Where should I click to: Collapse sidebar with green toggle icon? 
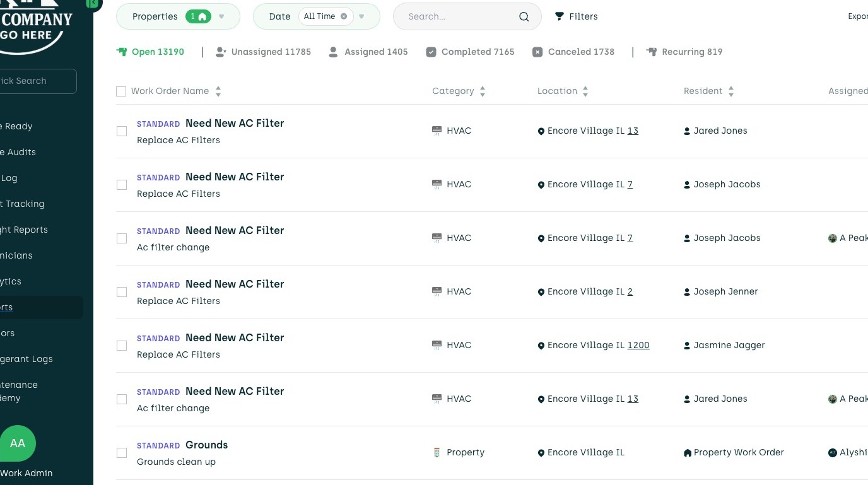[x=93, y=3]
